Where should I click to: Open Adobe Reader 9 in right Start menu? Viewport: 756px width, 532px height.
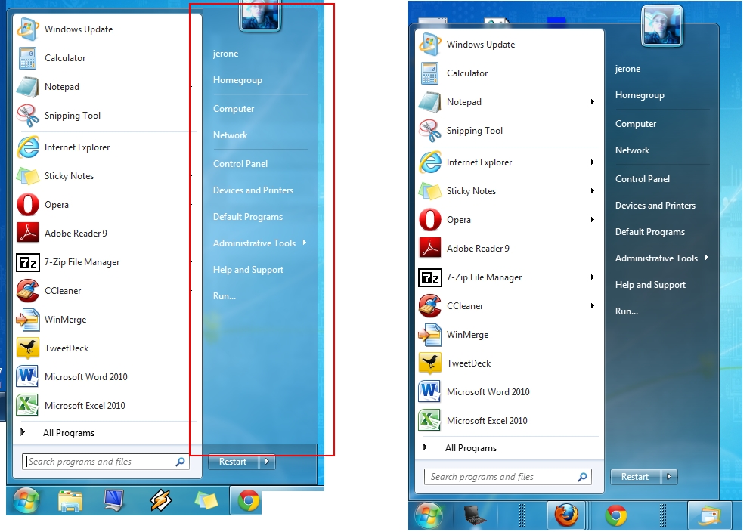[477, 249]
